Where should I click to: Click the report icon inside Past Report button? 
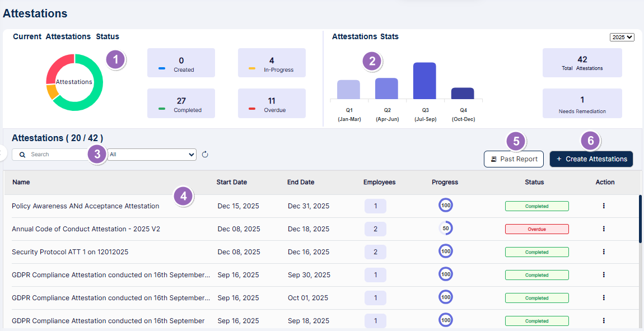(495, 159)
